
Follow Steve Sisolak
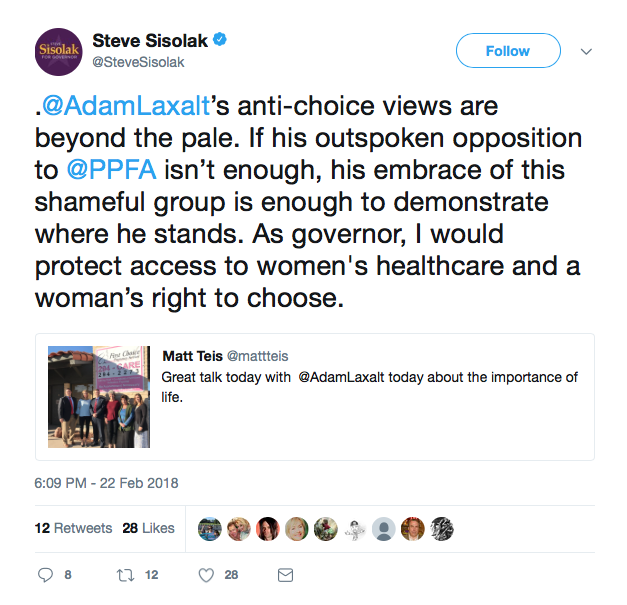(508, 51)
